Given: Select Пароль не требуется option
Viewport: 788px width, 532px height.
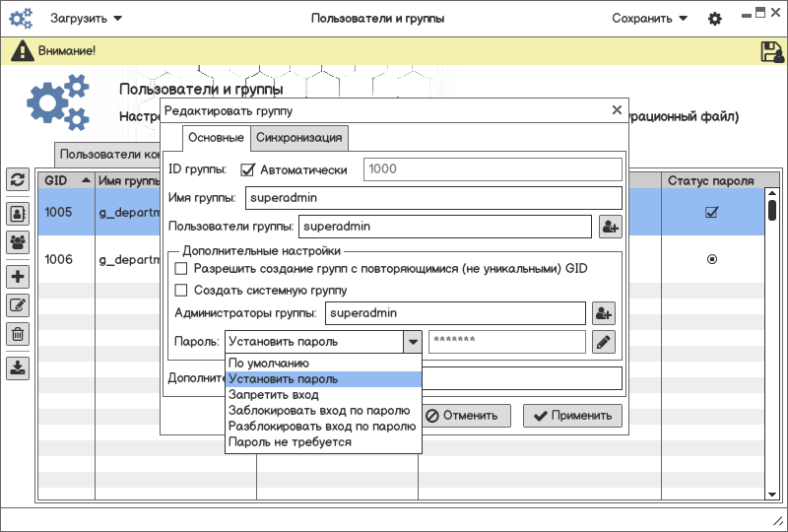Looking at the screenshot, I should pyautogui.click(x=290, y=442).
